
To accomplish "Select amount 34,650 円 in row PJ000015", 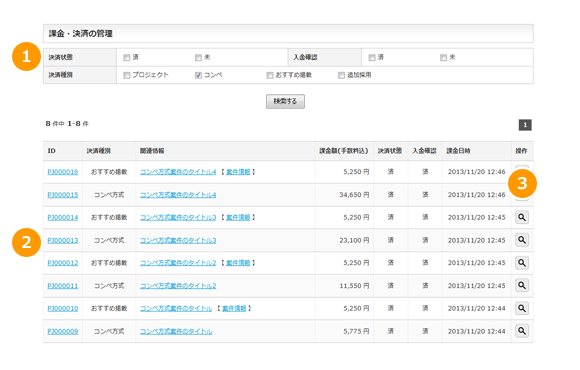I will 354,195.
